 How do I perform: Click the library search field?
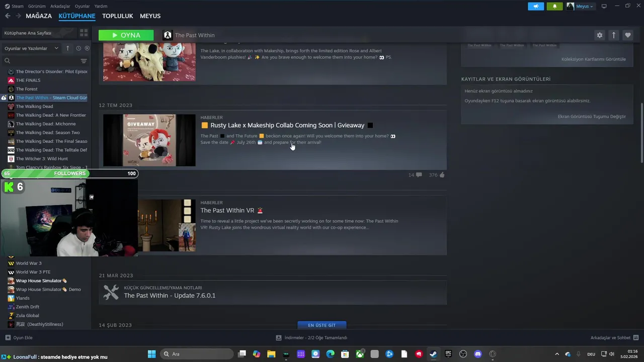pyautogui.click(x=43, y=61)
